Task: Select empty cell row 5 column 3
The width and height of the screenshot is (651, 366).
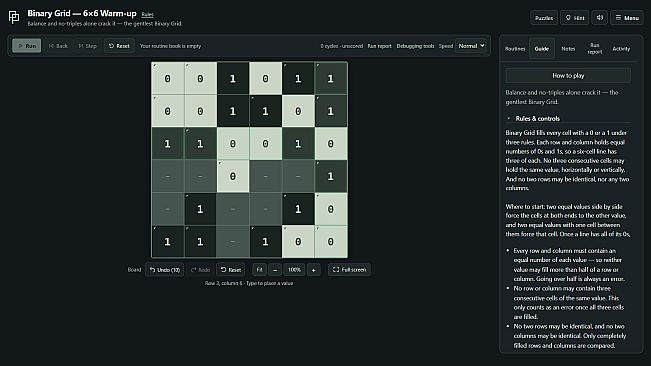Action: (x=232, y=209)
